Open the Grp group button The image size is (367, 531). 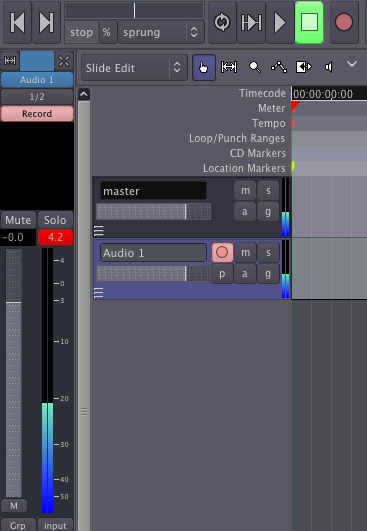pyautogui.click(x=18, y=525)
